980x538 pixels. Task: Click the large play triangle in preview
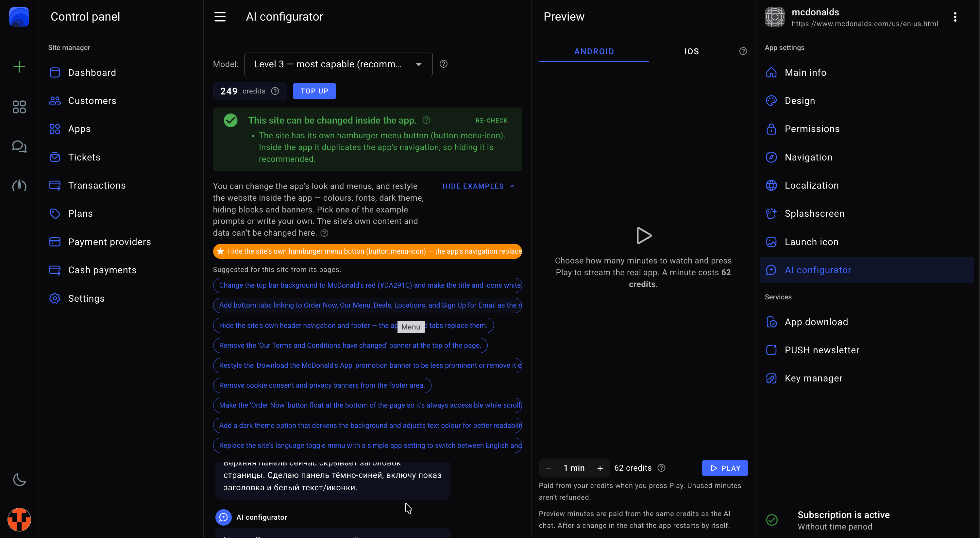(643, 236)
